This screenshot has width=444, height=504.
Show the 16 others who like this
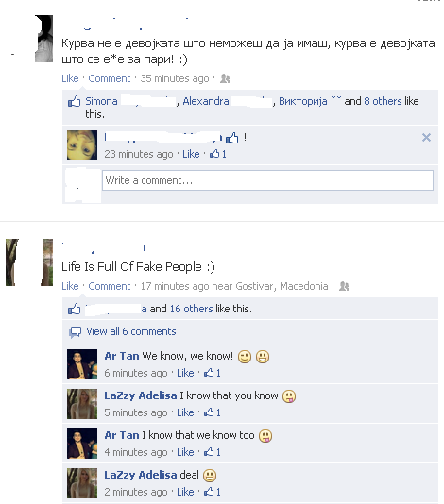[x=191, y=309]
